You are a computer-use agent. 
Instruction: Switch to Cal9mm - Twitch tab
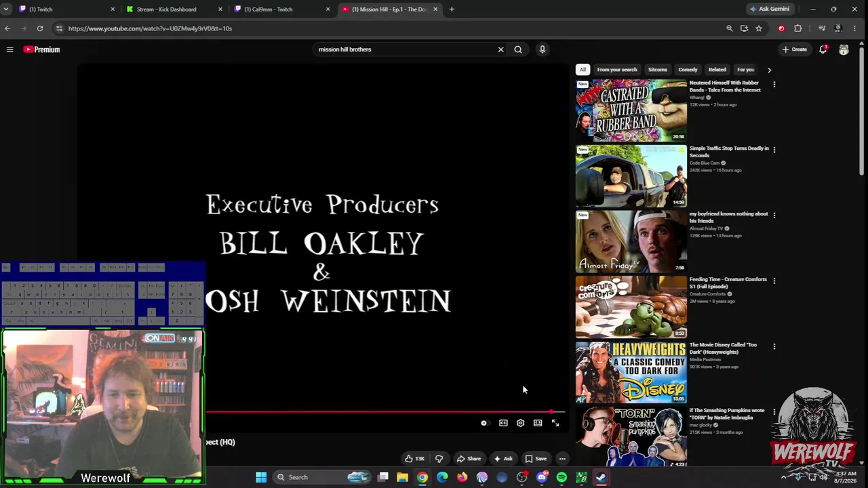[283, 9]
